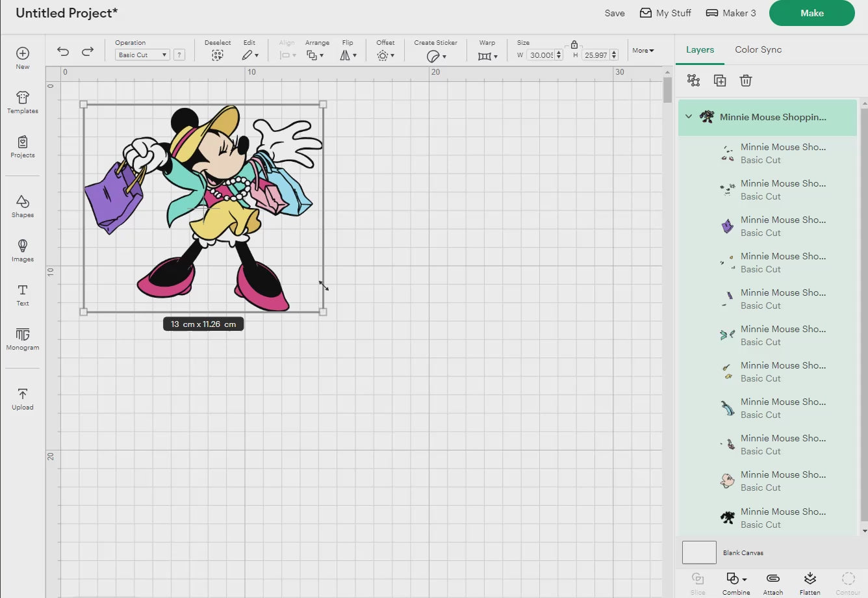Click the height size input field
This screenshot has width=868, height=598.
pyautogui.click(x=595, y=55)
